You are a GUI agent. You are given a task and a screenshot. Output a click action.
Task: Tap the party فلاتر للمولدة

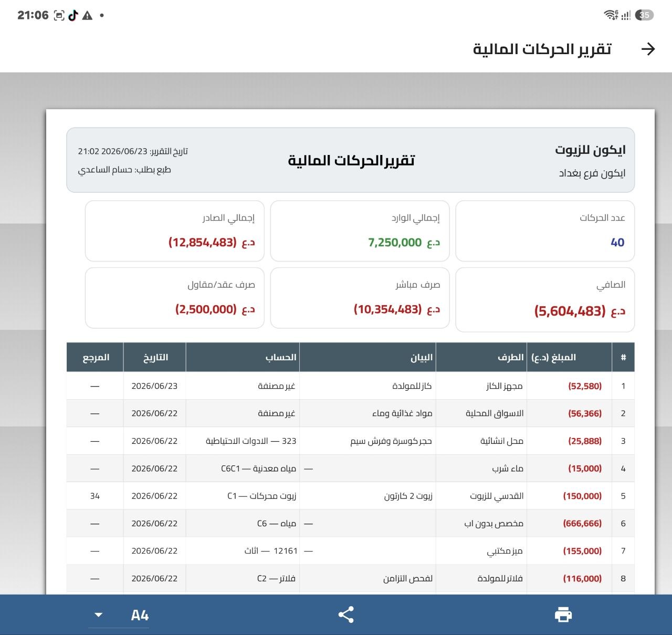[x=500, y=578]
